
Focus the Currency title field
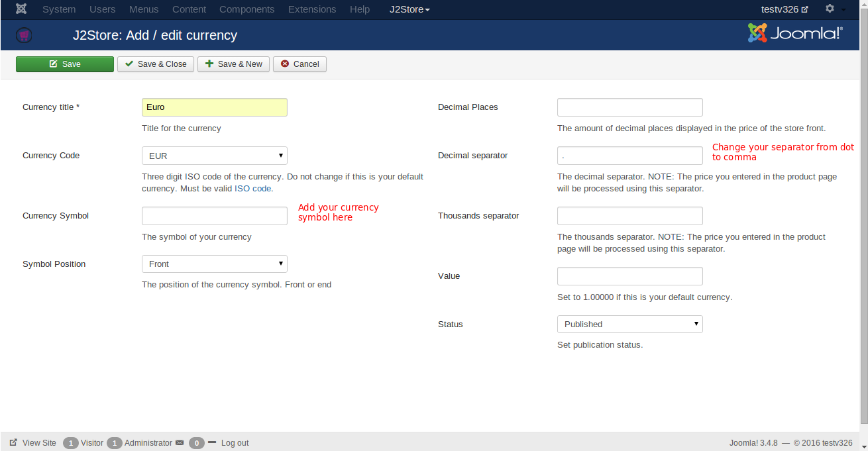pos(215,107)
